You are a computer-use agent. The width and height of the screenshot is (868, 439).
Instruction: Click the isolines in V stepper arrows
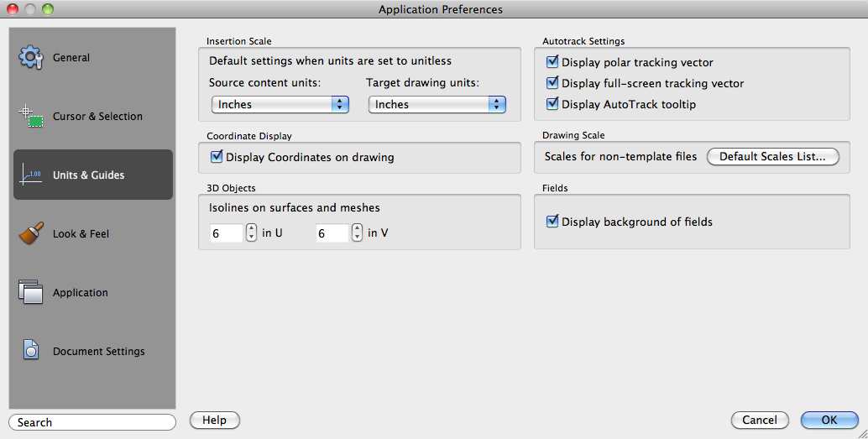(x=357, y=233)
